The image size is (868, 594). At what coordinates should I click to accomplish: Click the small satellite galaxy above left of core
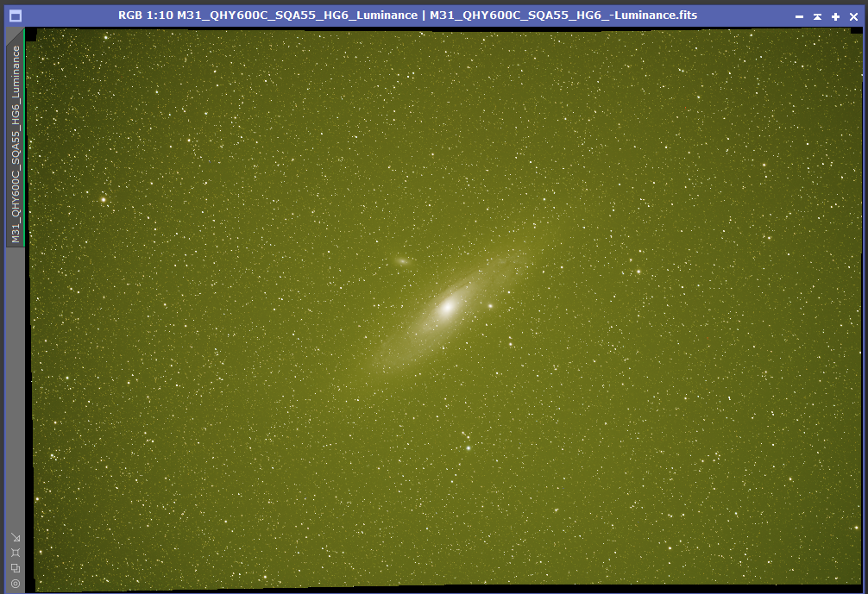tap(402, 261)
